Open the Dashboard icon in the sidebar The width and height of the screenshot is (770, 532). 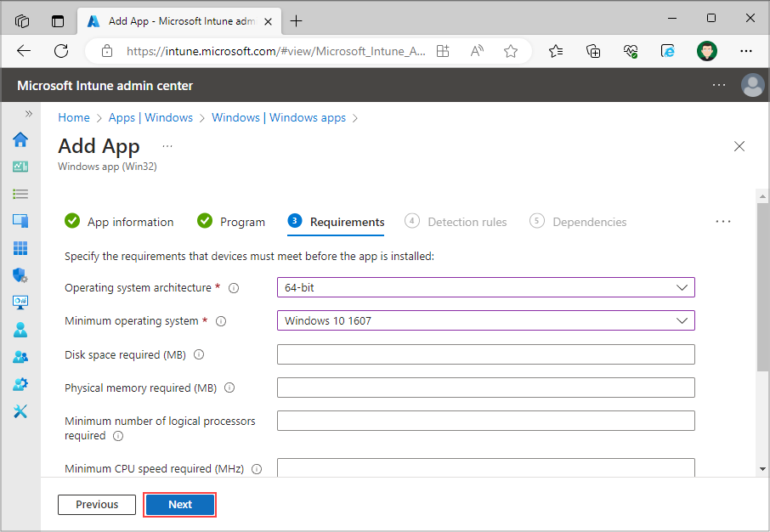click(x=20, y=167)
